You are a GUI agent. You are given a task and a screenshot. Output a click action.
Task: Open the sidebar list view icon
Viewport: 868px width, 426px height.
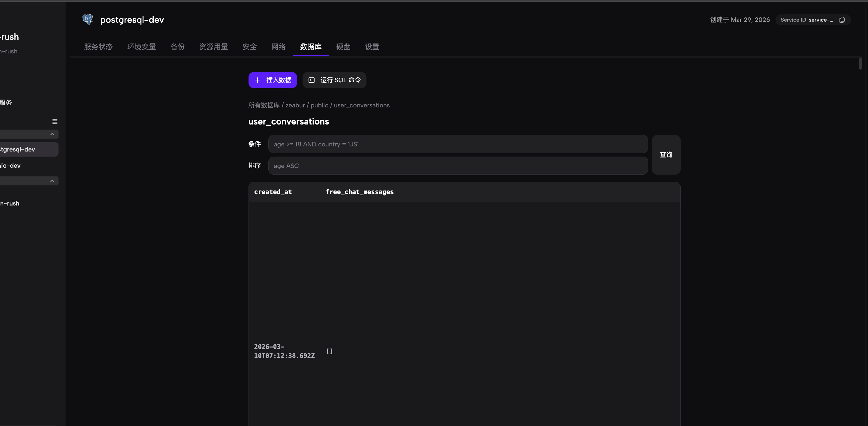[x=55, y=121]
